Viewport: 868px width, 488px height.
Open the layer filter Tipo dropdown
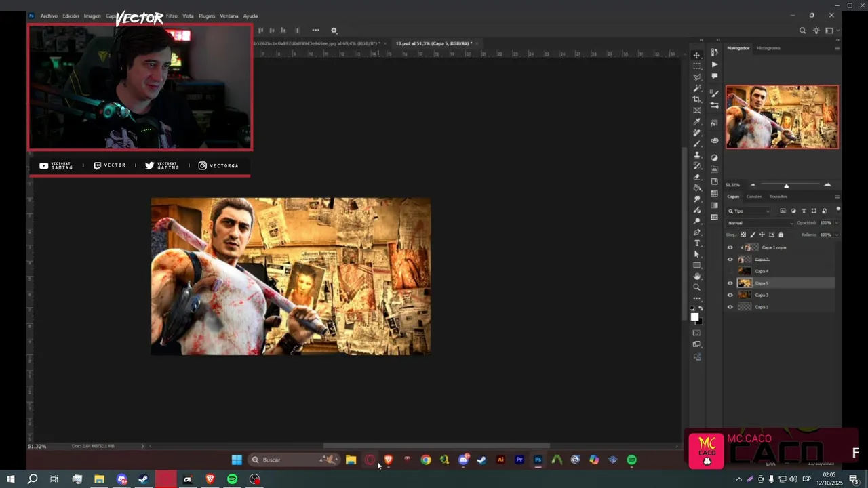[749, 211]
